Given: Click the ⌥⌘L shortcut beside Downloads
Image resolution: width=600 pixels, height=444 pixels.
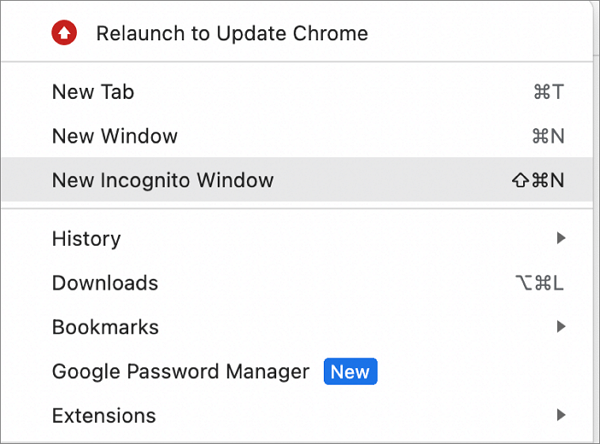Looking at the screenshot, I should [x=539, y=283].
